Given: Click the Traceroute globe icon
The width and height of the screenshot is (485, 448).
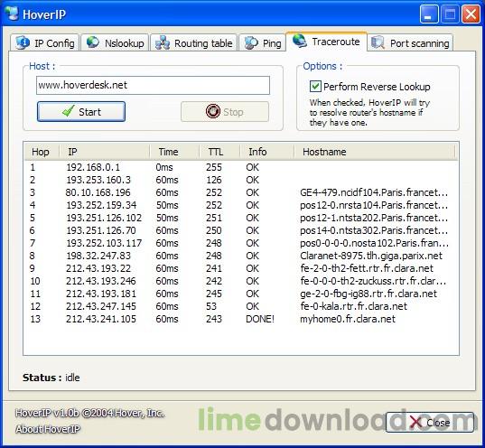Looking at the screenshot, I should pyautogui.click(x=300, y=41).
